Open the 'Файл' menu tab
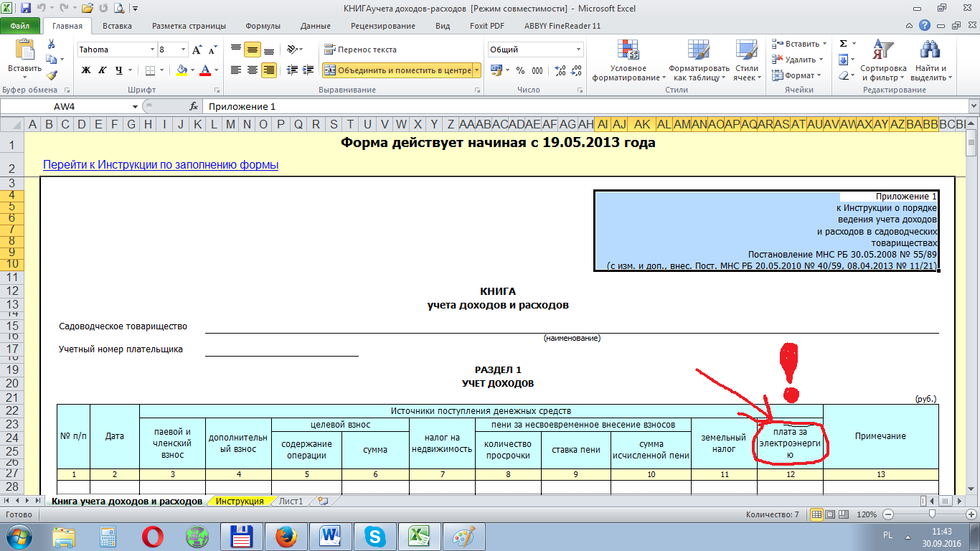Image resolution: width=980 pixels, height=551 pixels. tap(19, 25)
